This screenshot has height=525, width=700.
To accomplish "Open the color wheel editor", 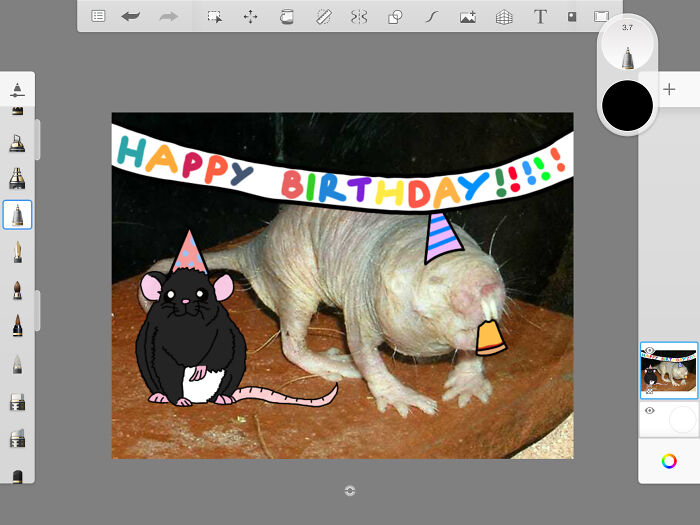I will [669, 461].
